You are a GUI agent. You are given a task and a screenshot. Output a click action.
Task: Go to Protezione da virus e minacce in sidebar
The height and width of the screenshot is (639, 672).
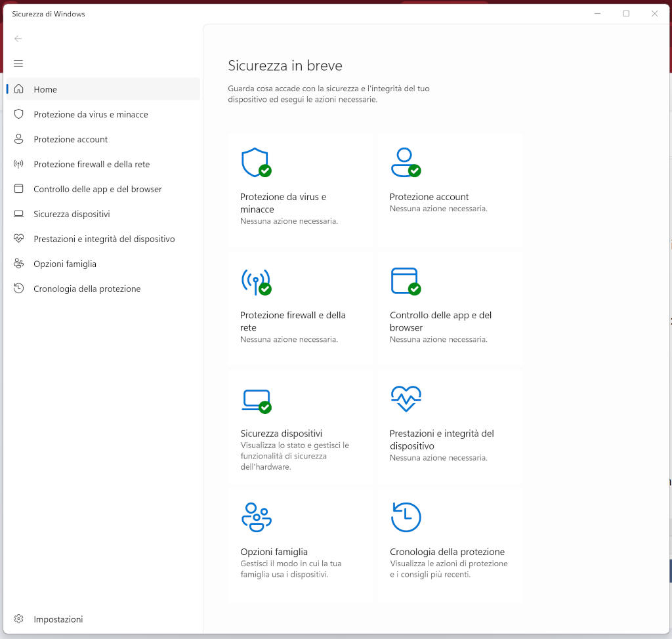[103, 114]
